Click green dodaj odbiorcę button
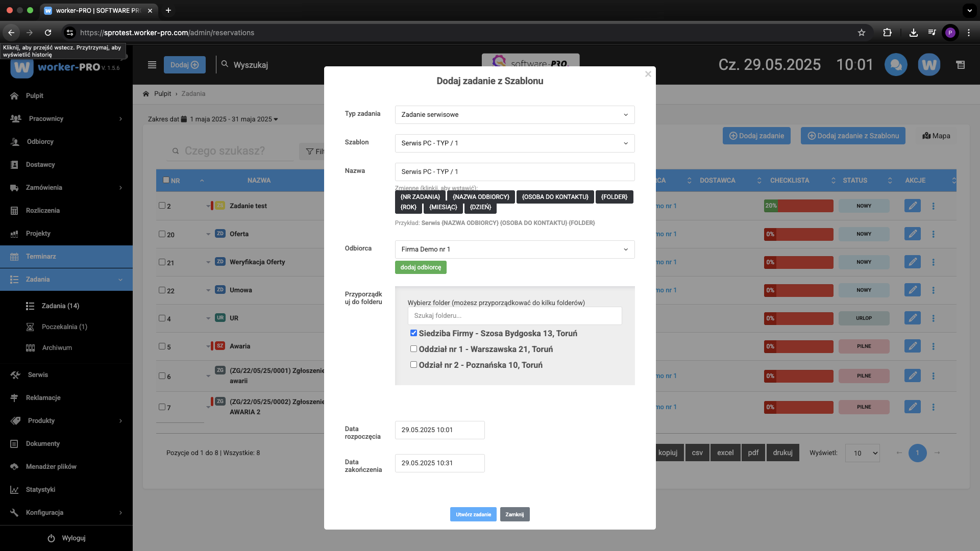 click(421, 267)
